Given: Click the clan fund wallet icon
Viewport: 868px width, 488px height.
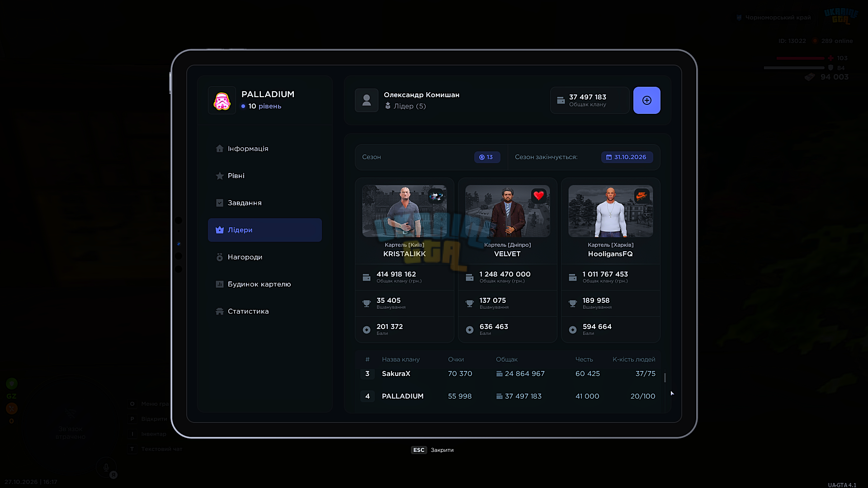Looking at the screenshot, I should [x=561, y=100].
